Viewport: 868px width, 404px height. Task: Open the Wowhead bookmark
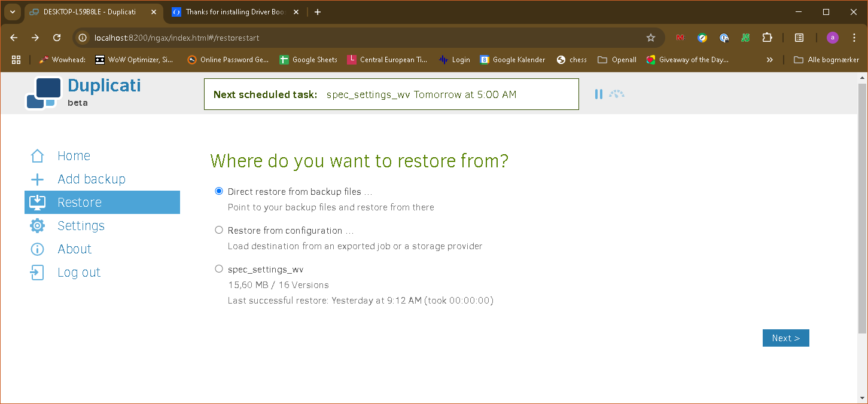coord(62,60)
